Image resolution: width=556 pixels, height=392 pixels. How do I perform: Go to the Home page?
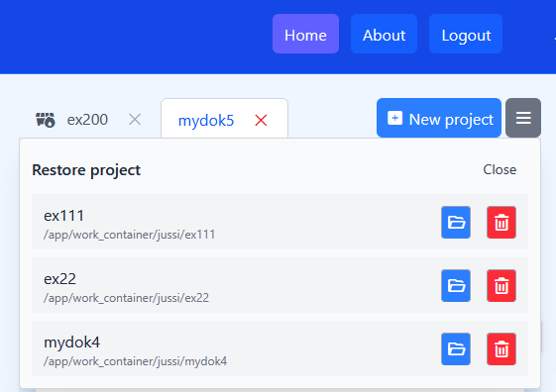[305, 34]
